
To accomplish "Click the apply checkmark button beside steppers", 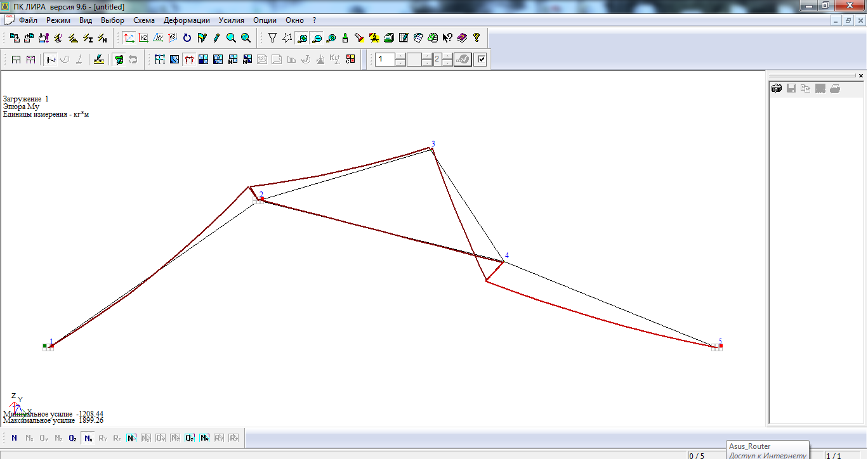I will [463, 60].
